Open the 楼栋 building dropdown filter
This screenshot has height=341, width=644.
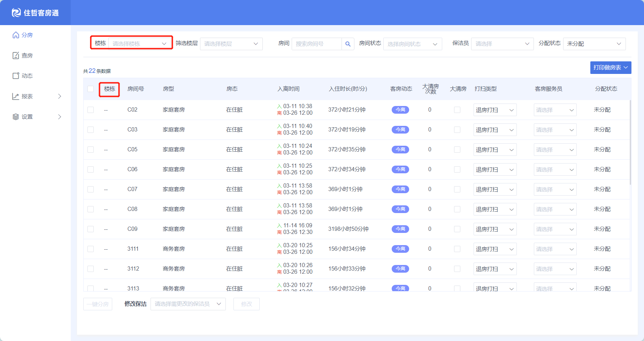tap(140, 44)
